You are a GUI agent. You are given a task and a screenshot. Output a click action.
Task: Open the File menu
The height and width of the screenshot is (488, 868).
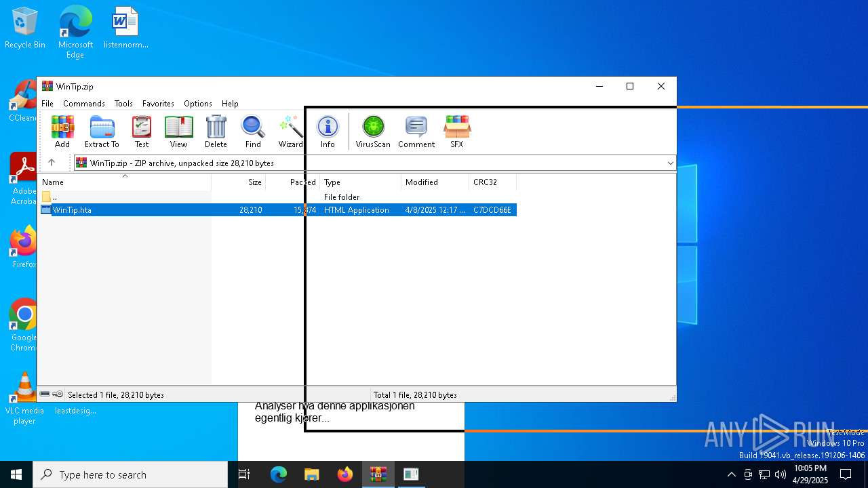tap(47, 104)
